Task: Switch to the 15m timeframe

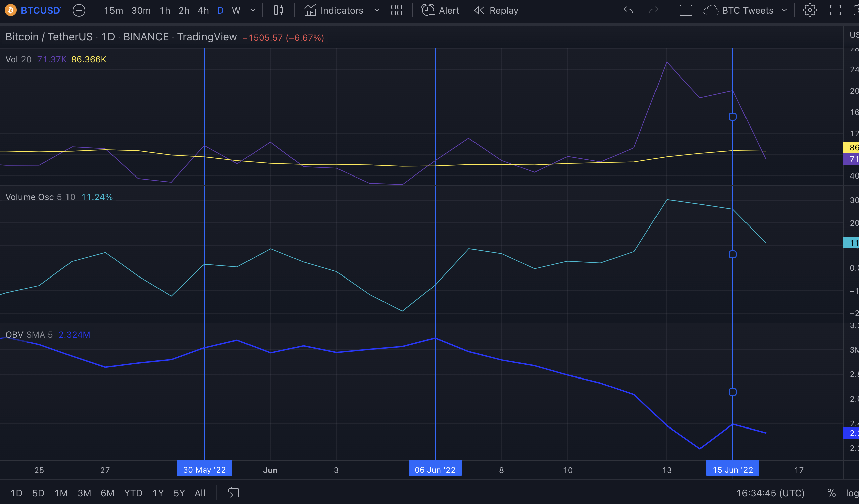Action: coord(113,10)
